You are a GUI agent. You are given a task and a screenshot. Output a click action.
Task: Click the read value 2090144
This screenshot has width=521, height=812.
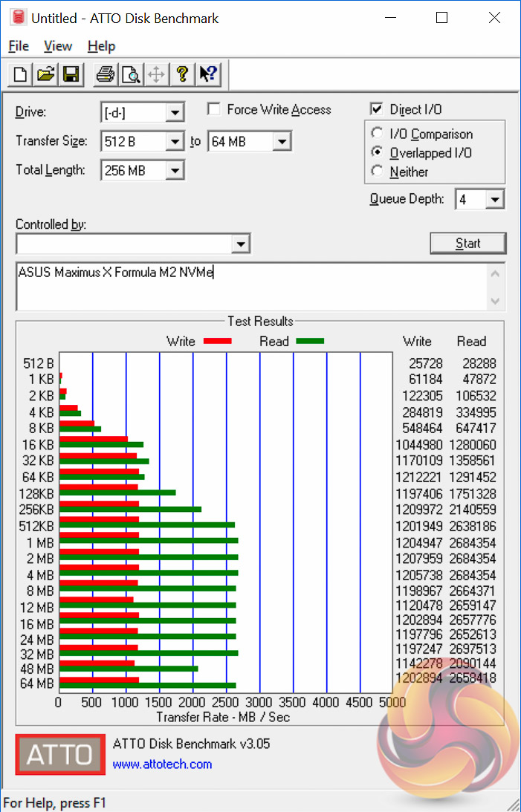pos(473,663)
